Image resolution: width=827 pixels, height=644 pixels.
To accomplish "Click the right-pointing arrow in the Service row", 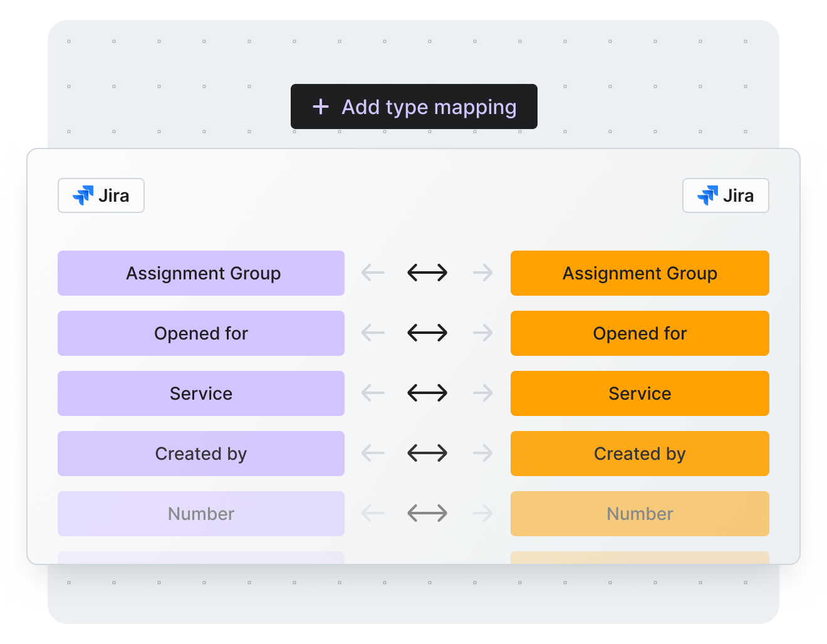I will click(x=482, y=393).
